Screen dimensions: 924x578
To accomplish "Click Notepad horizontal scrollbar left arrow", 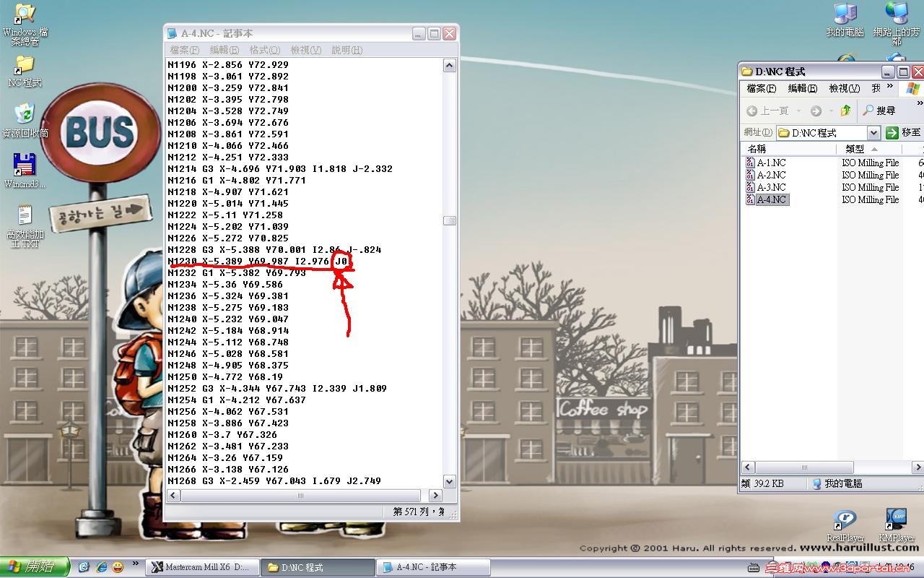I will pyautogui.click(x=174, y=496).
